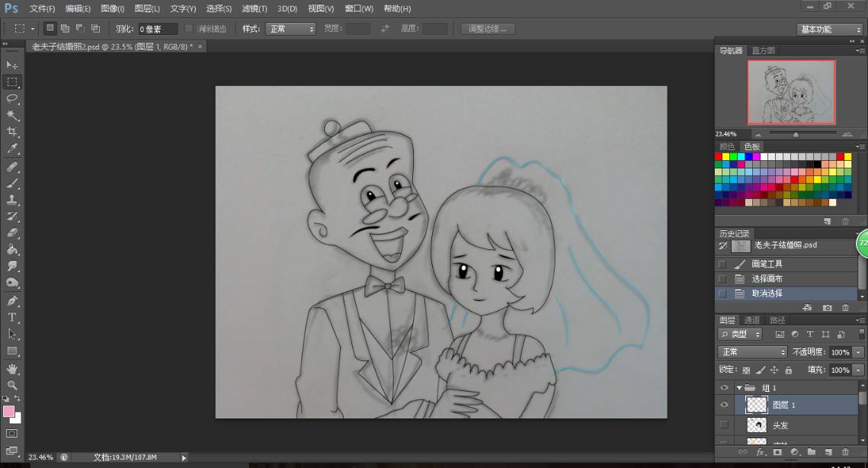The image size is (868, 468).
Task: Select the Sponge tool in toolbox
Action: tap(11, 283)
